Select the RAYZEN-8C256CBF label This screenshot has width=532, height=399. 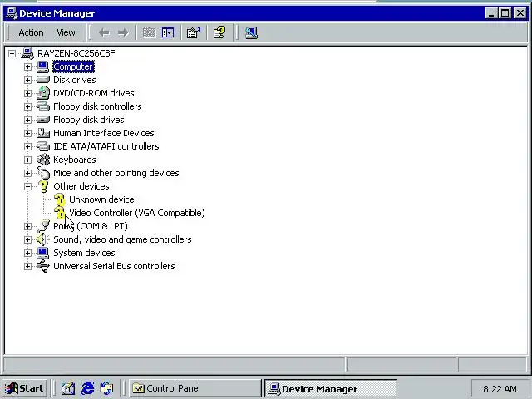click(76, 53)
